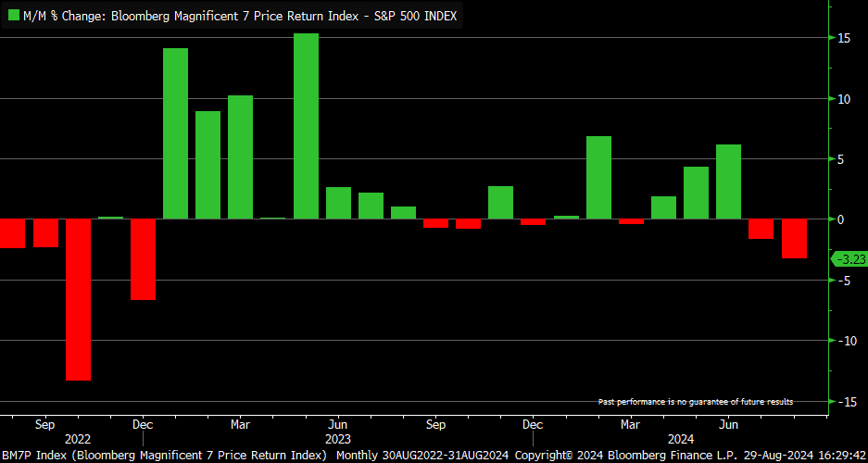Click the 0 tick on the y-axis

pyautogui.click(x=840, y=219)
